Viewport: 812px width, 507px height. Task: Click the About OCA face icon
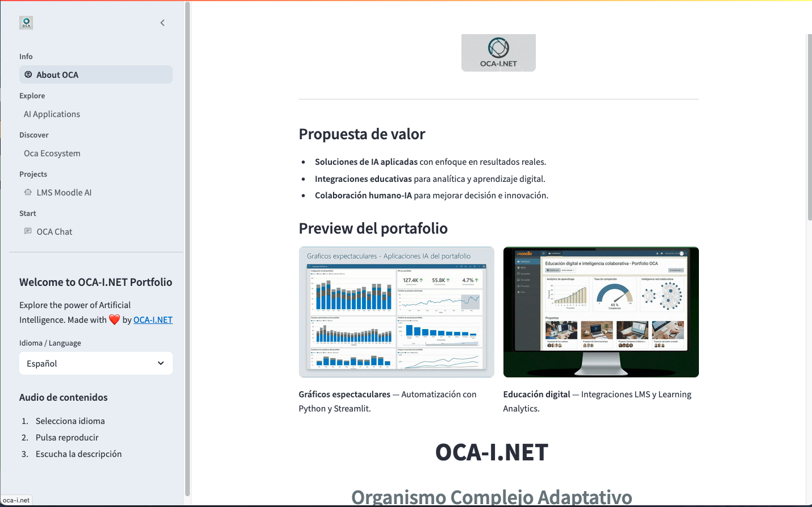tap(28, 74)
